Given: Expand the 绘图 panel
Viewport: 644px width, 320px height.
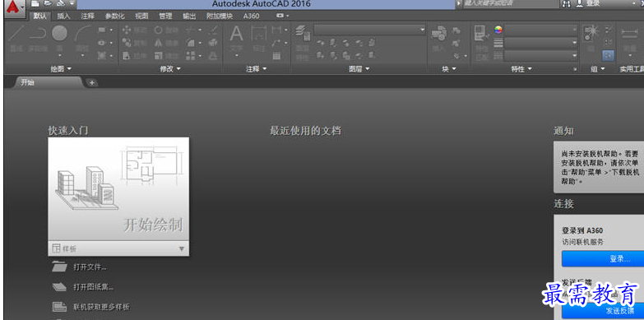Looking at the screenshot, I should 61,69.
